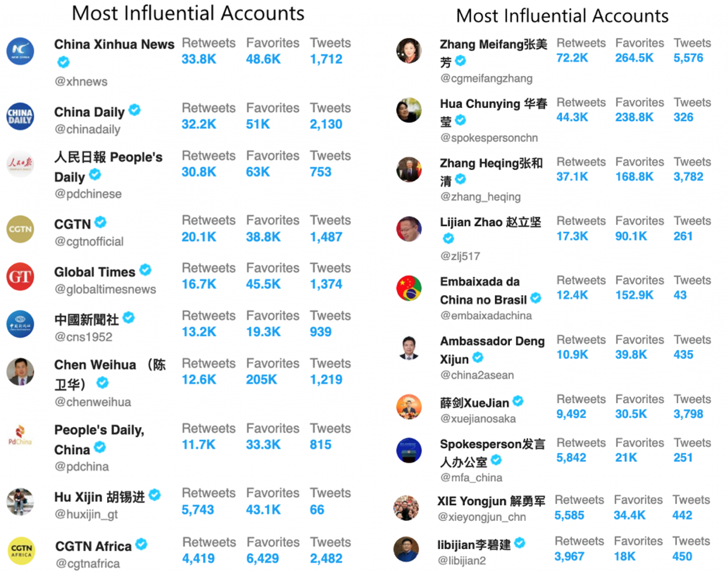The height and width of the screenshot is (573, 728).
Task: Select the gold CGTN logo avatar
Action: point(20,229)
